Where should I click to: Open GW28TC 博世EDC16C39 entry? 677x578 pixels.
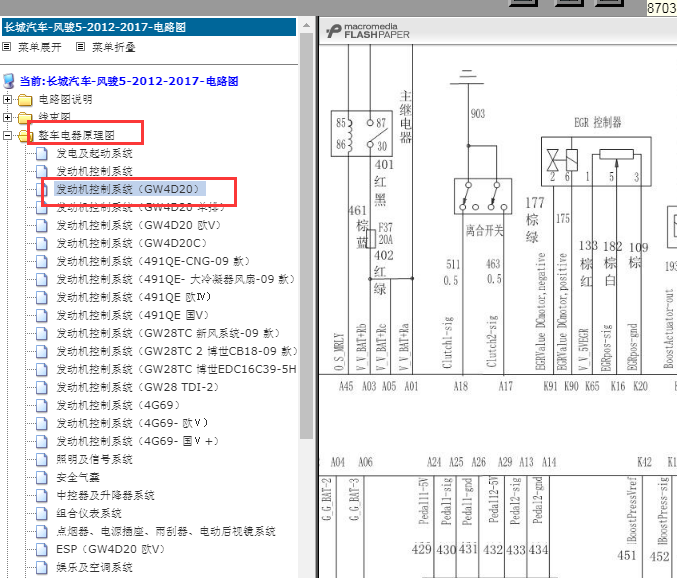176,370
